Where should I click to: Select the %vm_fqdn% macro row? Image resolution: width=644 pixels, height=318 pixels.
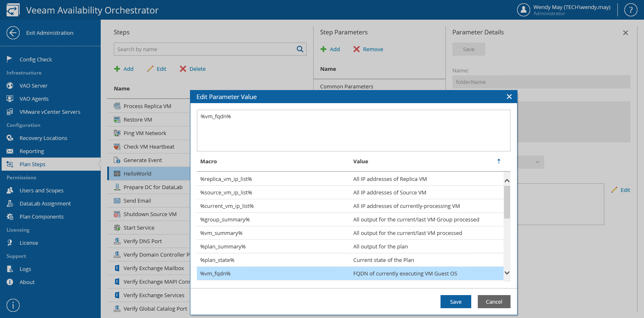tap(350, 273)
